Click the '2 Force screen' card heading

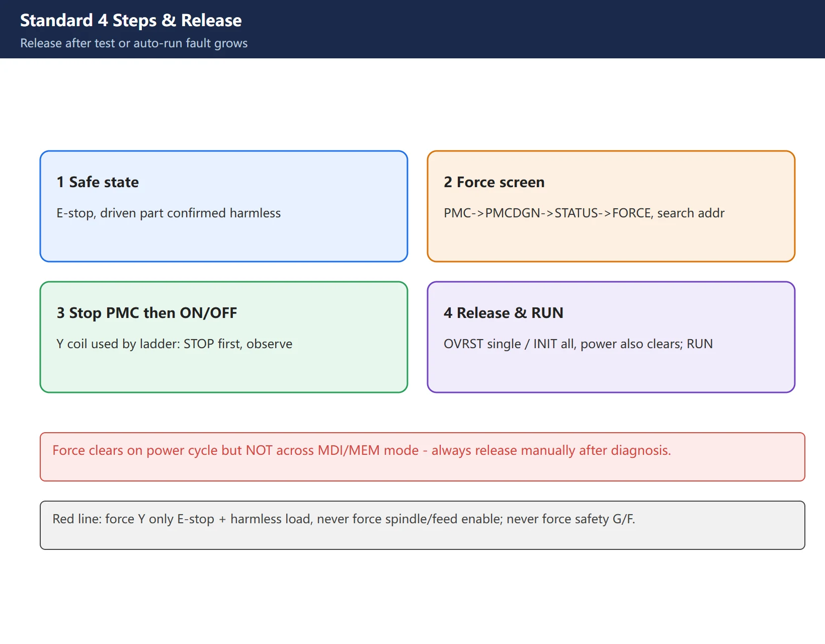click(x=494, y=182)
